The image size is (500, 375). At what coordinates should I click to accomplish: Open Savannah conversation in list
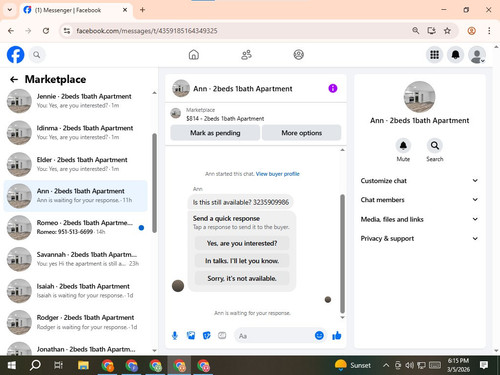click(x=76, y=259)
